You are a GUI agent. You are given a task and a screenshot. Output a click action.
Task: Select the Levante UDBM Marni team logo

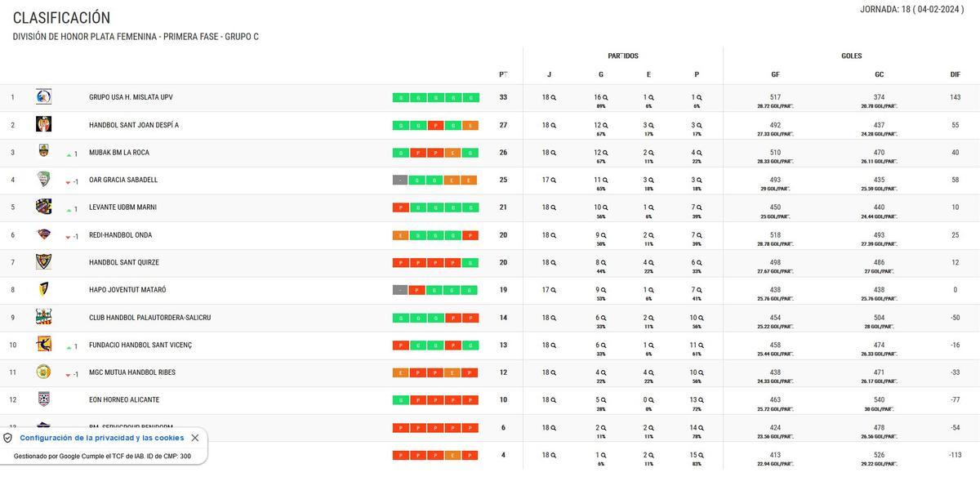point(43,207)
